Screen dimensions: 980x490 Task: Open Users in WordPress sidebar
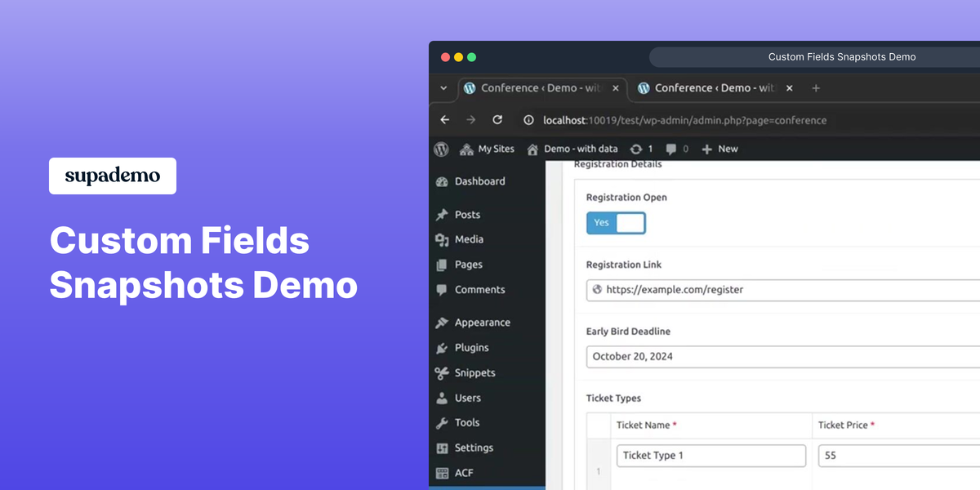tap(487, 398)
